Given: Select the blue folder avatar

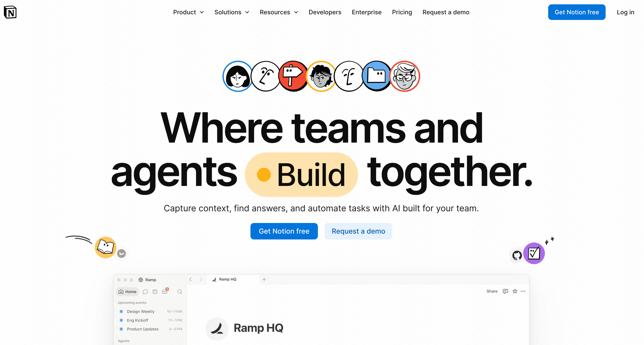Looking at the screenshot, I should click(376, 76).
